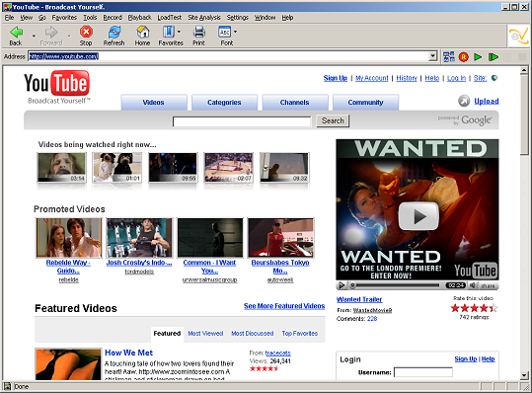Select the Top Favorites tab

click(300, 334)
